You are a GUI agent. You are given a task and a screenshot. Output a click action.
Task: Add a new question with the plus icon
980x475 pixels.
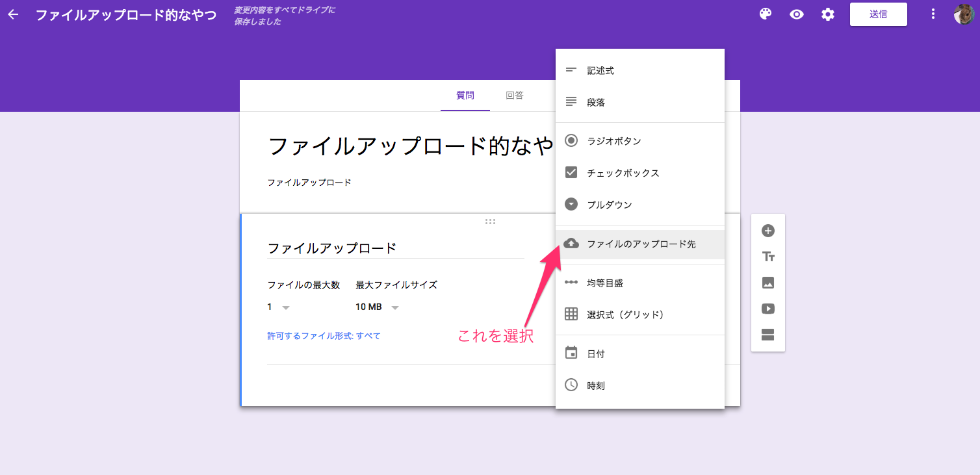pyautogui.click(x=767, y=231)
